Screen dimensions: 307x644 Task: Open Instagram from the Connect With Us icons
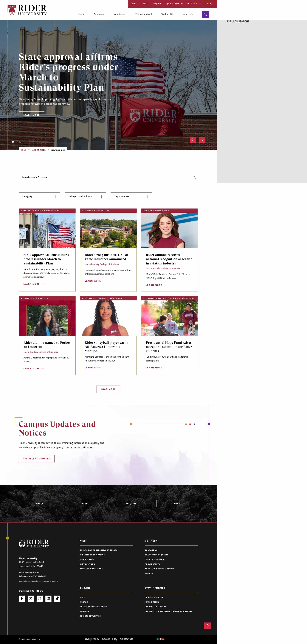pyautogui.click(x=39, y=599)
